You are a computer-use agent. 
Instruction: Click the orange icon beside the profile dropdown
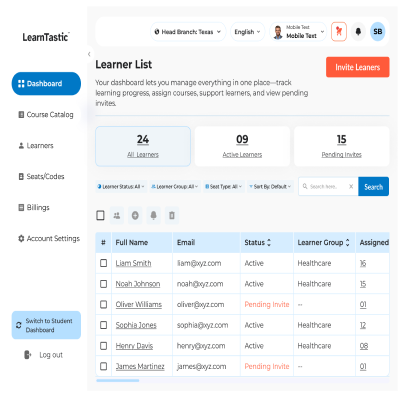339,32
